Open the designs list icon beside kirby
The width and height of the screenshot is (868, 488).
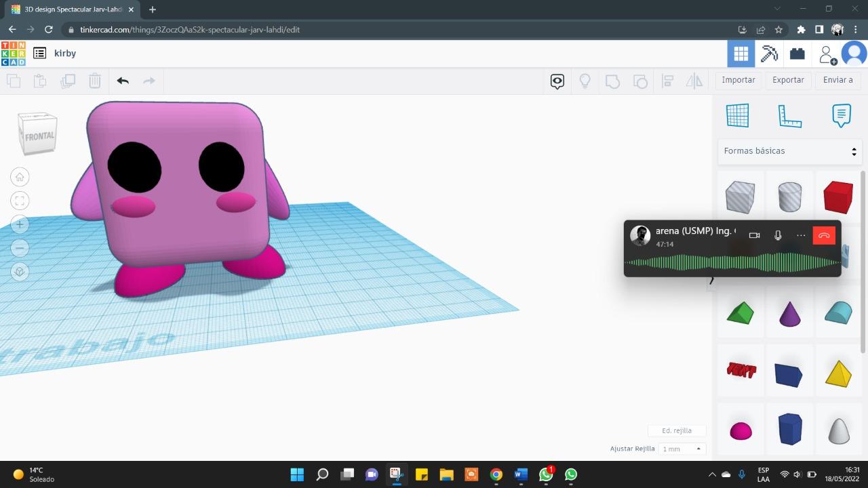(x=40, y=53)
